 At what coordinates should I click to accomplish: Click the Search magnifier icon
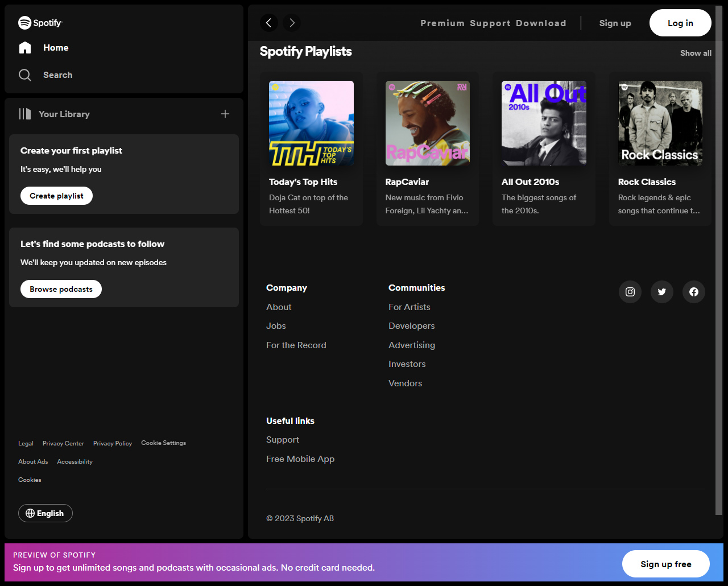point(25,75)
